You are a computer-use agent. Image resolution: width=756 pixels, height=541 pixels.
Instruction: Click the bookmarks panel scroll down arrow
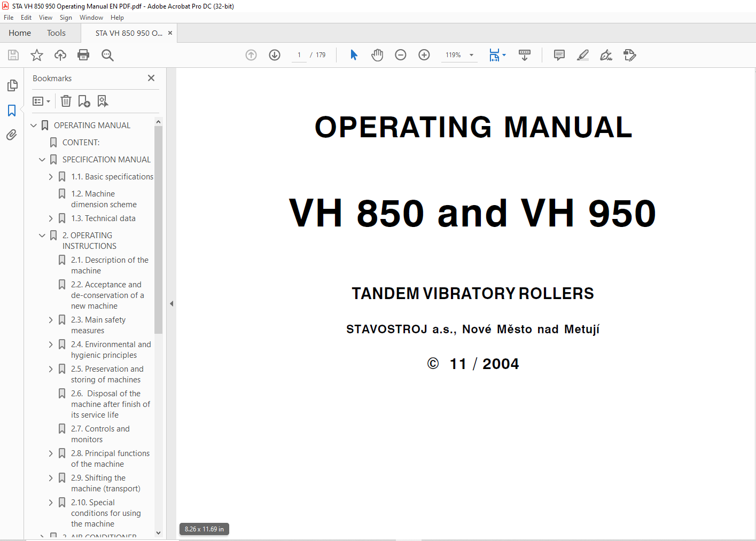[x=158, y=532]
